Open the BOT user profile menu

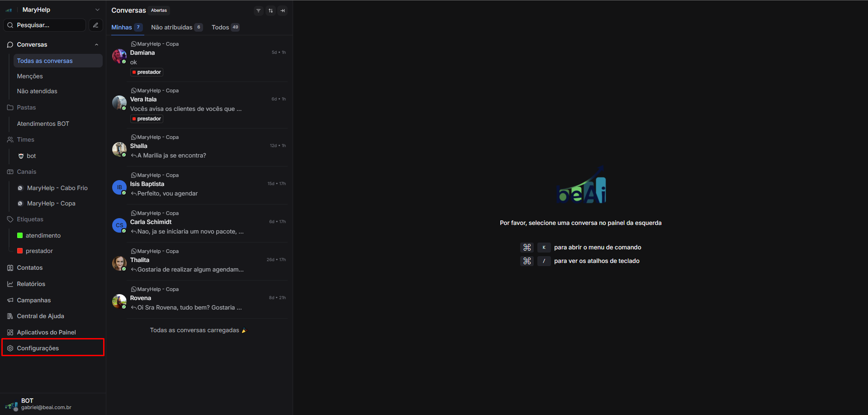[38, 404]
